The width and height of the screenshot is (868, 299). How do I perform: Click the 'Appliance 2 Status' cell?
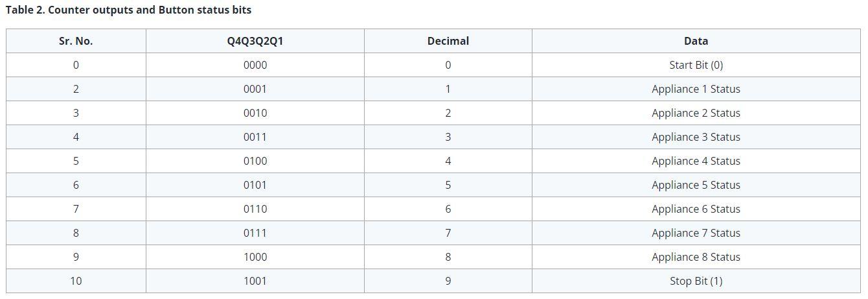(x=696, y=113)
